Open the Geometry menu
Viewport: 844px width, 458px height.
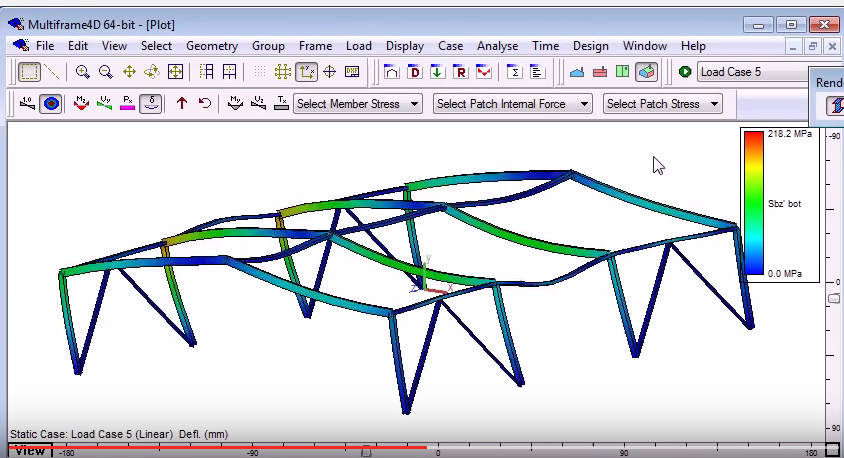pyautogui.click(x=211, y=46)
